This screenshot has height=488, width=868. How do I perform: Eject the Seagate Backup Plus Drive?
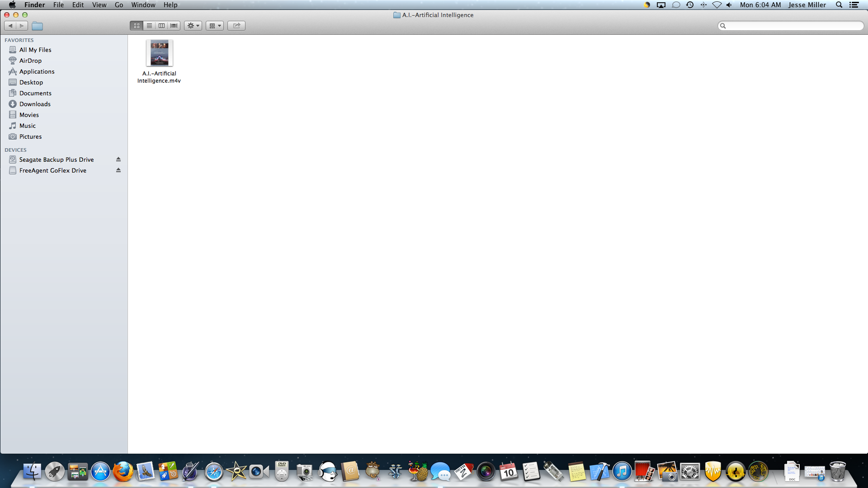118,160
